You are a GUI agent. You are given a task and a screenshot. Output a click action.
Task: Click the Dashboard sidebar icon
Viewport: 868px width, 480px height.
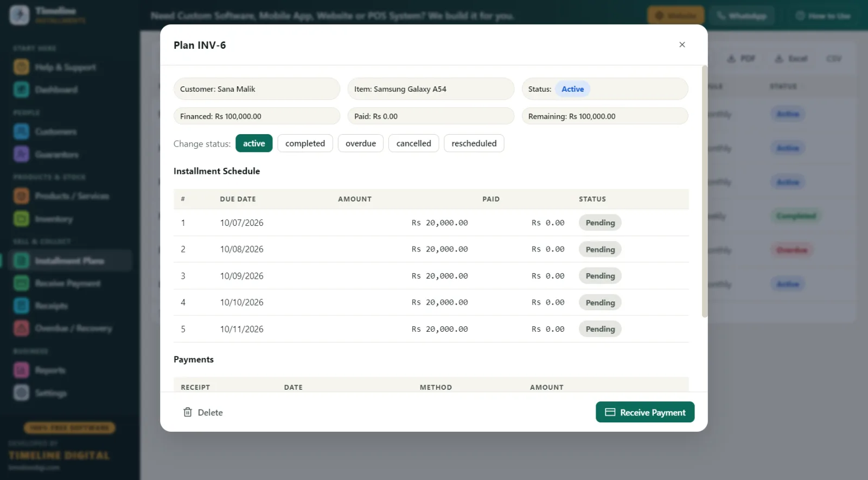(x=21, y=90)
